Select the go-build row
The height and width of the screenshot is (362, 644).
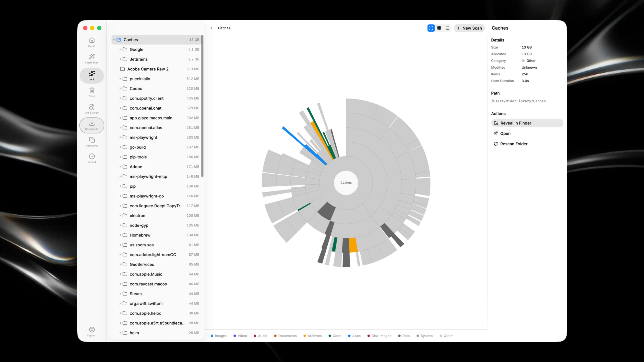157,147
